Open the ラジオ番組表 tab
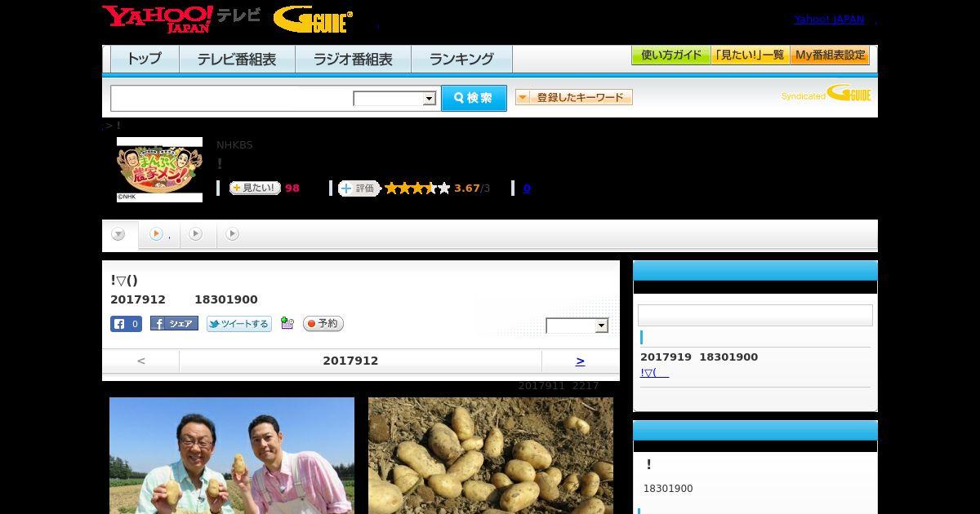Image resolution: width=980 pixels, height=514 pixels. pos(353,59)
